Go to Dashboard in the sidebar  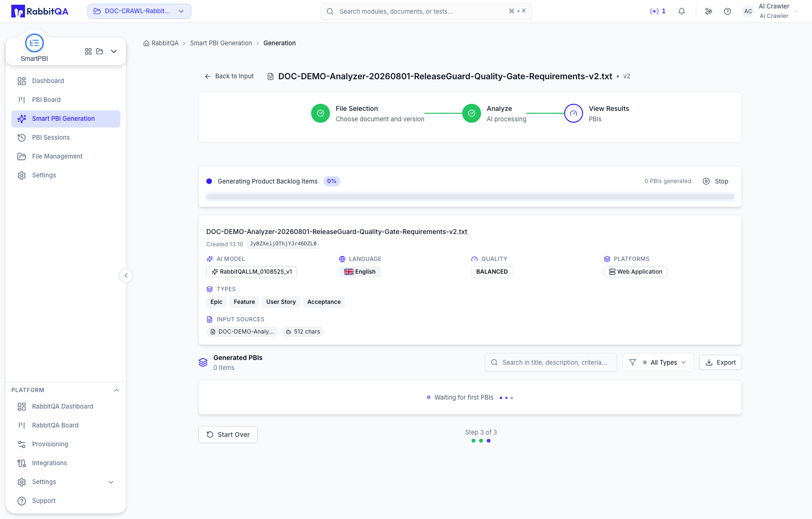pyautogui.click(x=66, y=81)
